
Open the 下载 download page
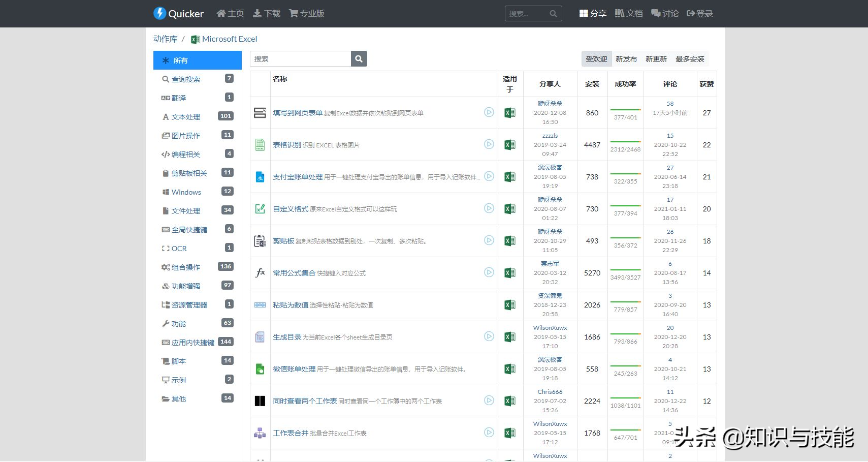(267, 13)
